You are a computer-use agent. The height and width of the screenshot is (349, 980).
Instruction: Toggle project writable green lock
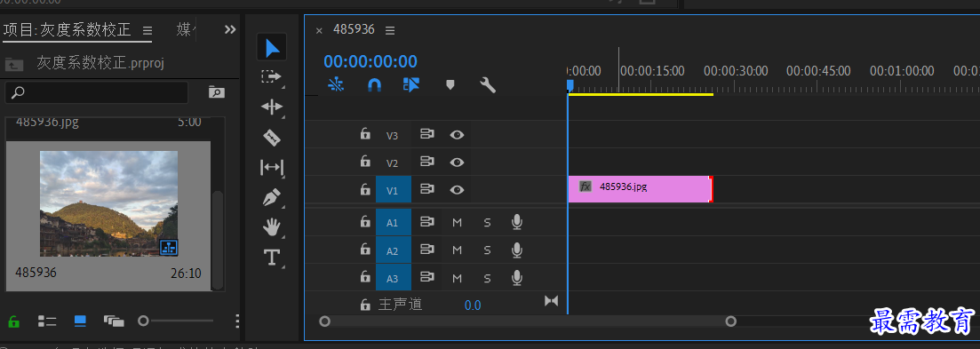[x=13, y=321]
